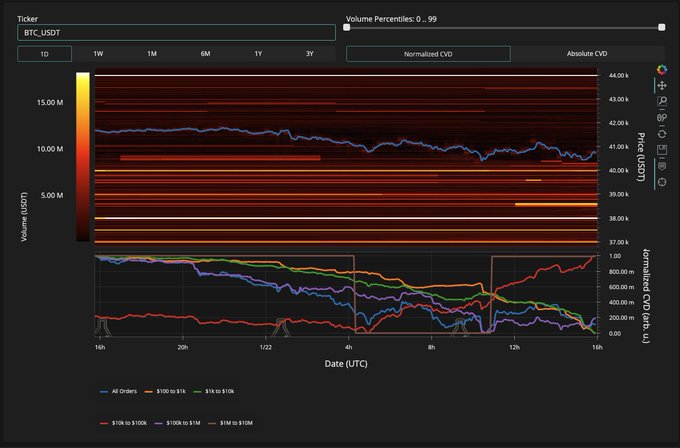The image size is (680, 448).
Task: Click the 1/22 date tick label
Action: (266, 347)
